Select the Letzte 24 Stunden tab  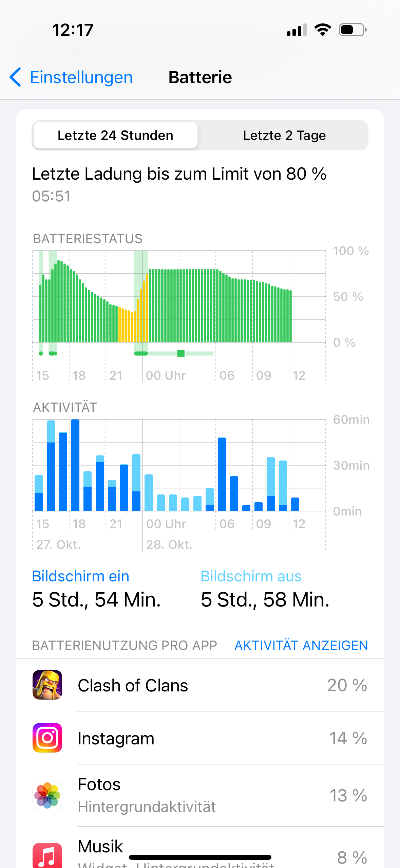[115, 135]
